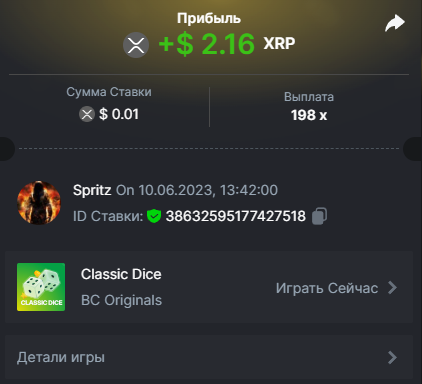Click the green verified shield icon
The width and height of the screenshot is (422, 384).
pyautogui.click(x=154, y=216)
